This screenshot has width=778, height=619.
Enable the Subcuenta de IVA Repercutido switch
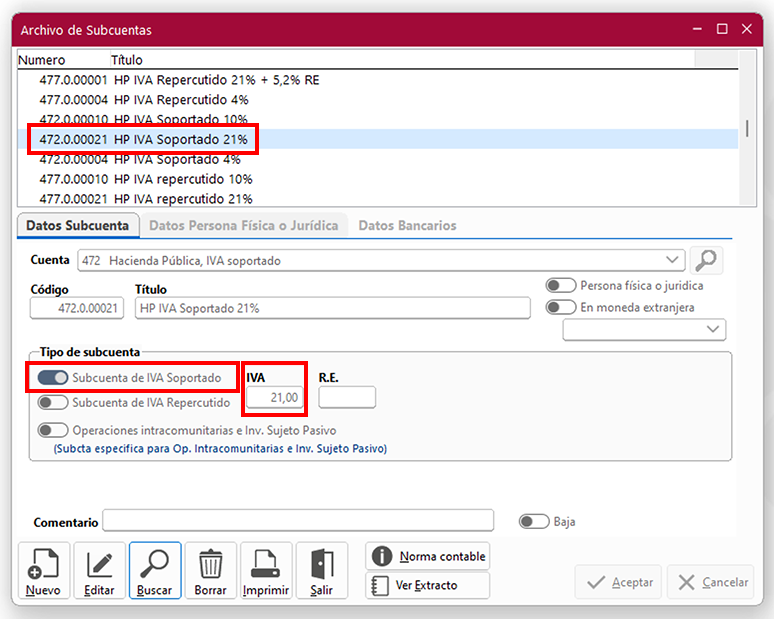point(53,403)
